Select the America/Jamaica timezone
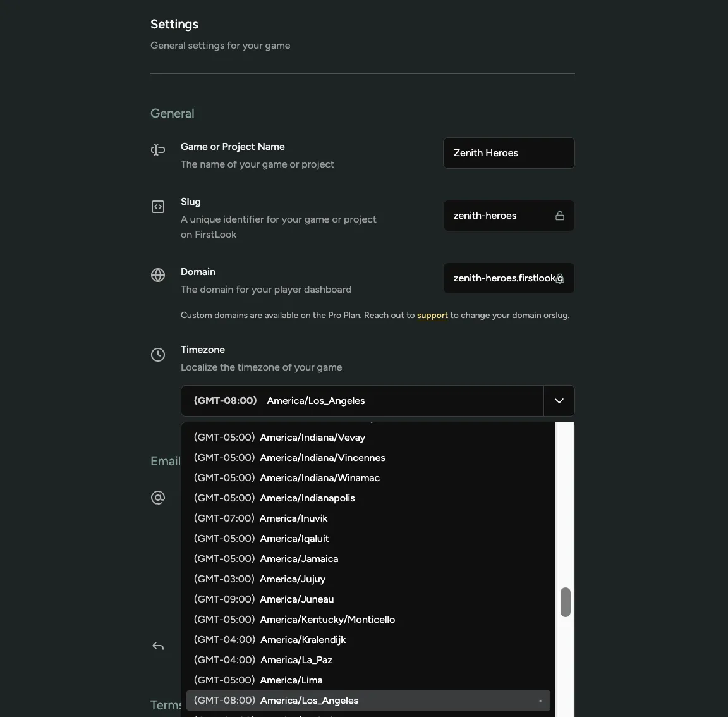This screenshot has height=717, width=728. coord(299,559)
